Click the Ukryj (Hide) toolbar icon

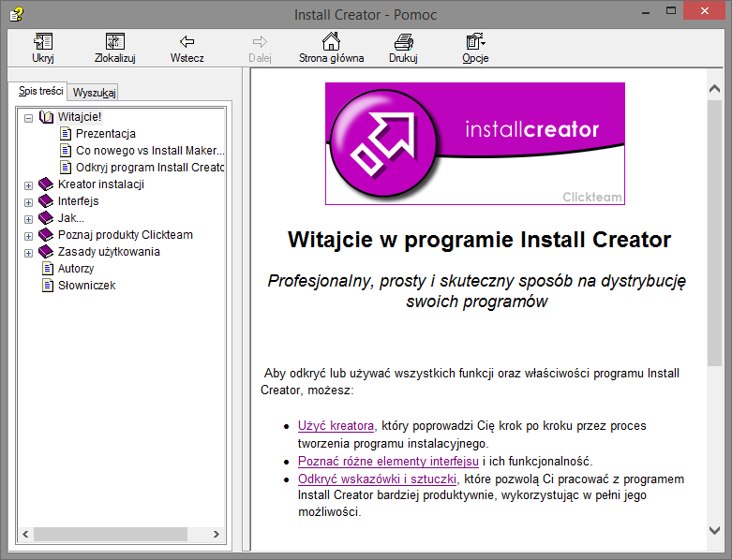click(43, 41)
